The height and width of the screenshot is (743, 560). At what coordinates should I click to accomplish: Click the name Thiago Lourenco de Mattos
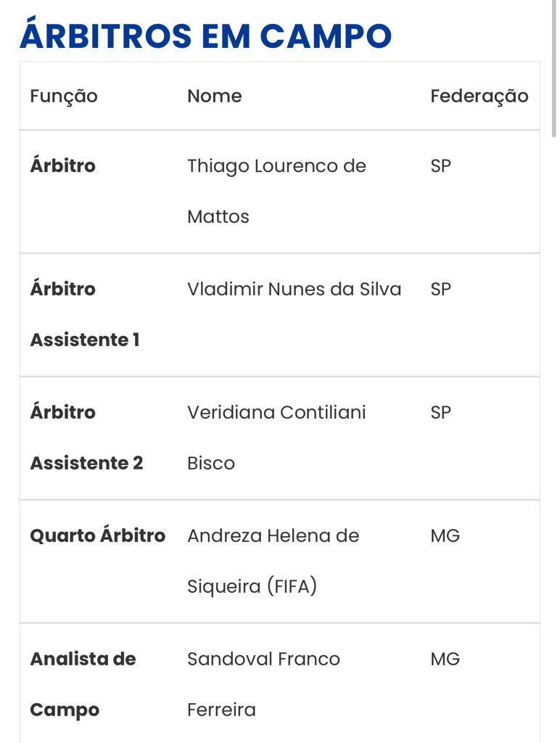pos(276,192)
